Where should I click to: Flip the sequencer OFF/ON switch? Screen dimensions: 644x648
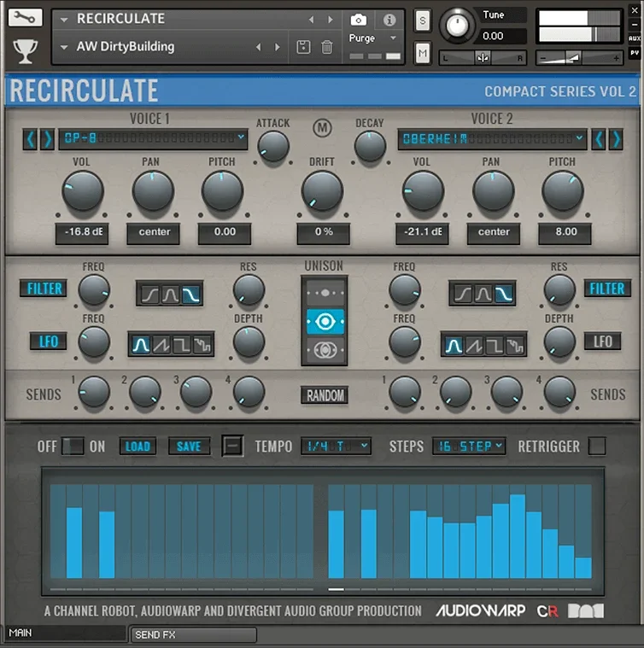click(x=73, y=447)
